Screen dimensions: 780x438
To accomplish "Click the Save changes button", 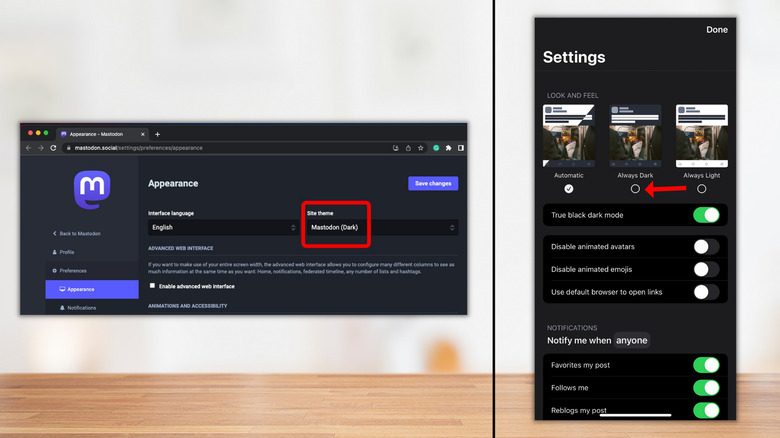I will click(433, 183).
